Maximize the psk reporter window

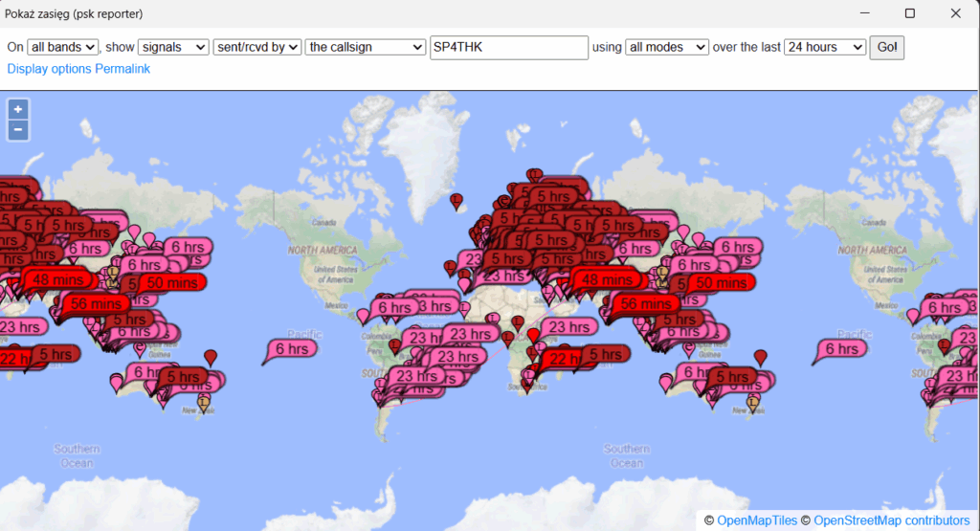pos(910,13)
